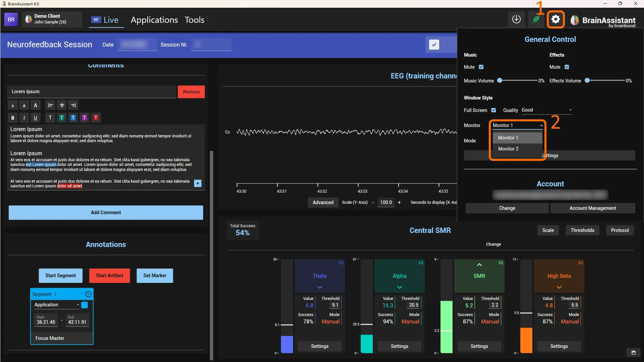Click the segment Start time field
Image resolution: width=644 pixels, height=362 pixels.
pos(46,320)
